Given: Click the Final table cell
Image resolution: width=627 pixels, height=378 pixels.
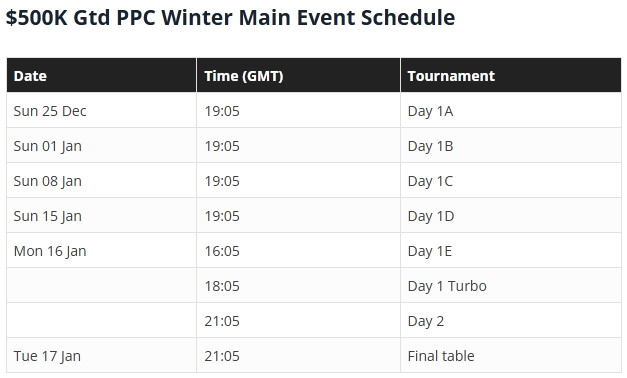Looking at the screenshot, I should 511,356.
